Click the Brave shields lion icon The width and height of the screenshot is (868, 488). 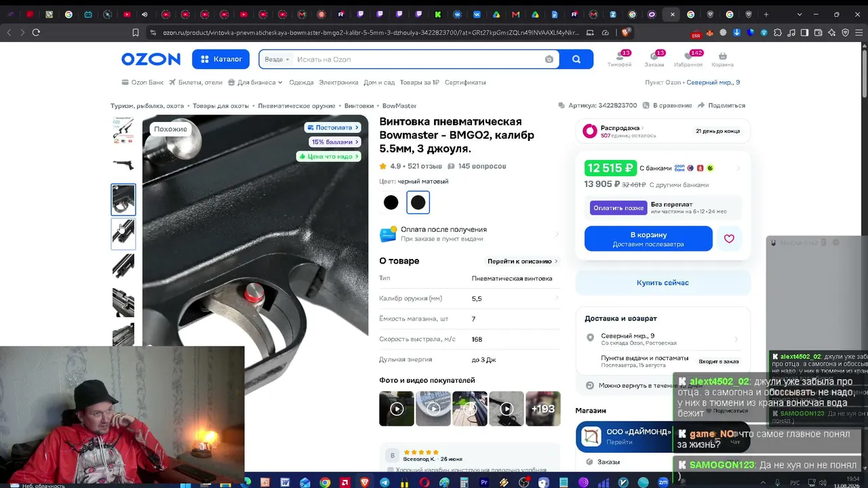click(x=626, y=32)
